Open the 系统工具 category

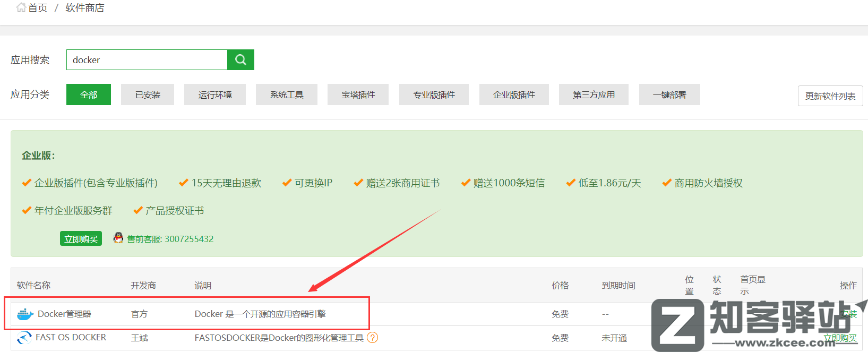tap(287, 95)
